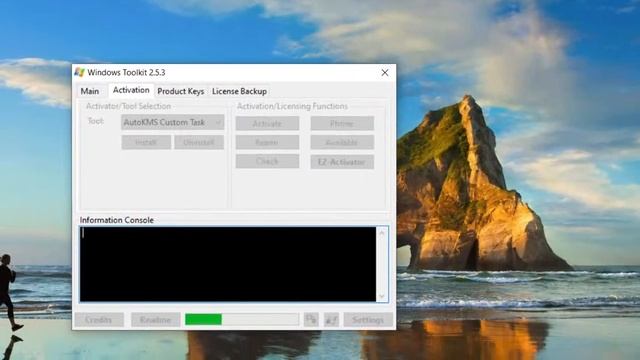Click the Uninstall button
640x360 pixels.
(x=199, y=142)
